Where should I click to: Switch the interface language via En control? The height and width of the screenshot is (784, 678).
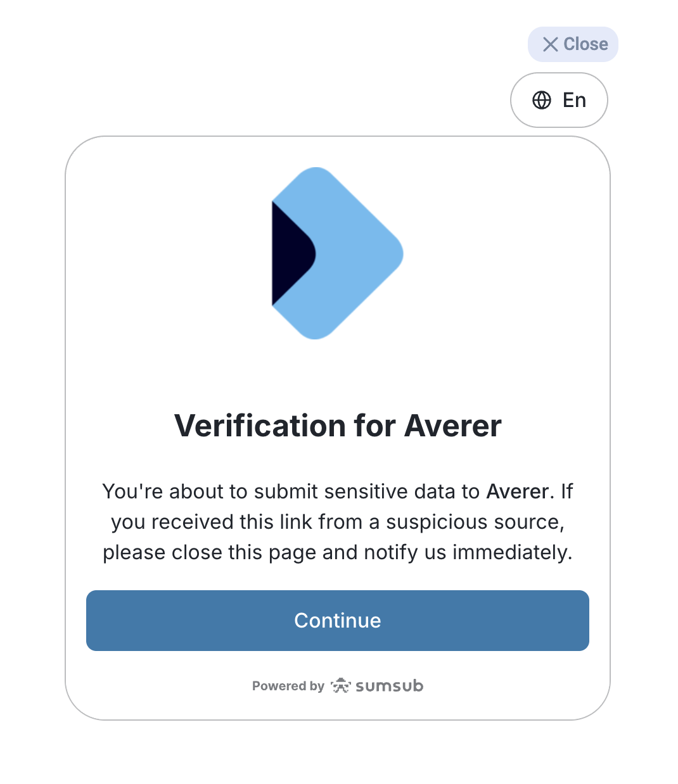pos(559,100)
